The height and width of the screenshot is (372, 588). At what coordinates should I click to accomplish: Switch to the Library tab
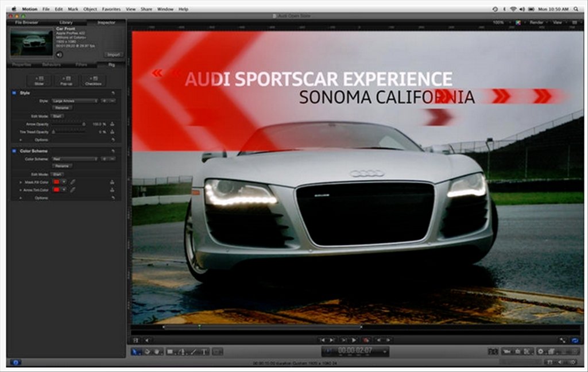pyautogui.click(x=66, y=22)
